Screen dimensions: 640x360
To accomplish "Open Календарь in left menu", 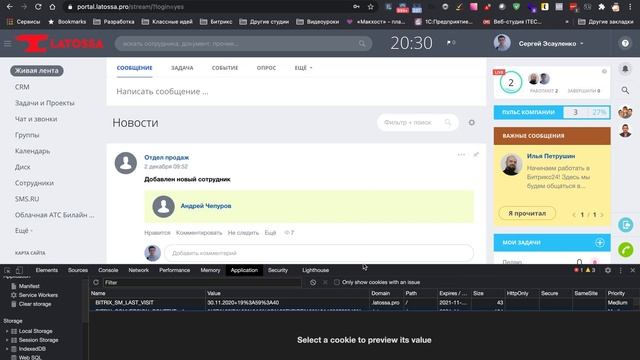I will click(x=32, y=151).
